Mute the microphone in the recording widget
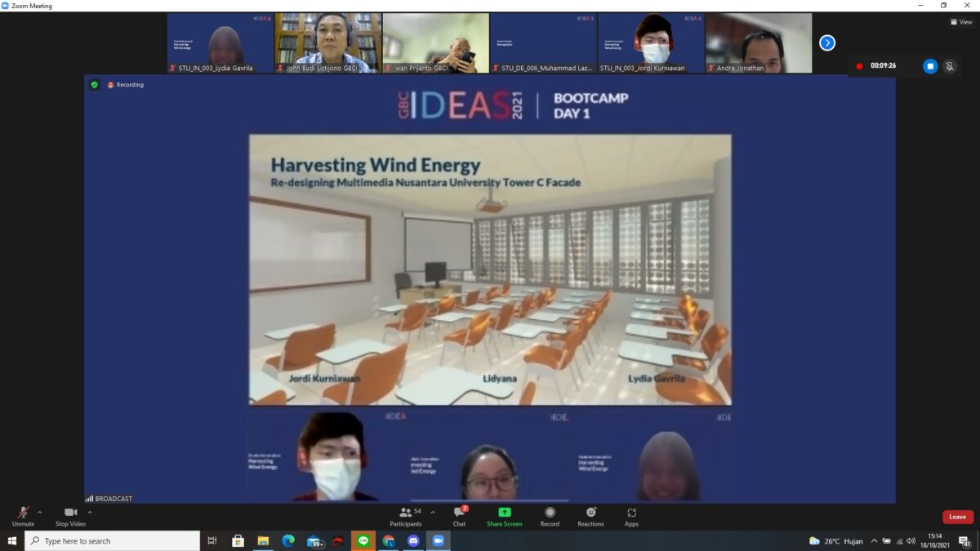Viewport: 980px width, 551px height. pyautogui.click(x=949, y=66)
